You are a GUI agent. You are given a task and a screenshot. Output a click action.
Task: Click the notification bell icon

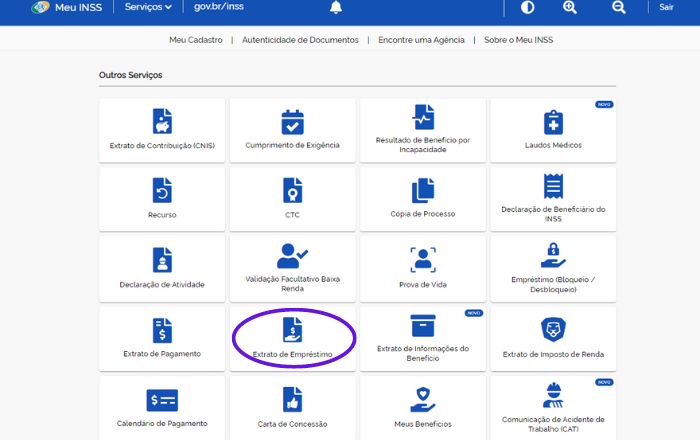coord(336,8)
